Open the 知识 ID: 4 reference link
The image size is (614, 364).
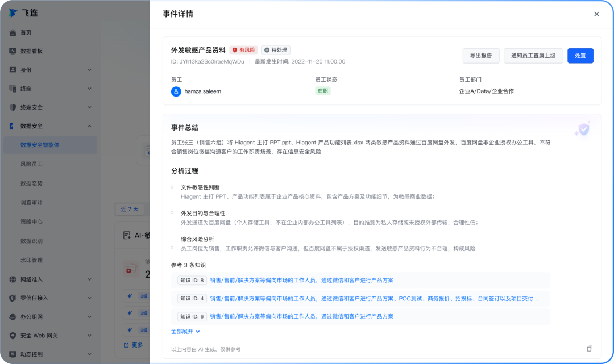pyautogui.click(x=374, y=299)
